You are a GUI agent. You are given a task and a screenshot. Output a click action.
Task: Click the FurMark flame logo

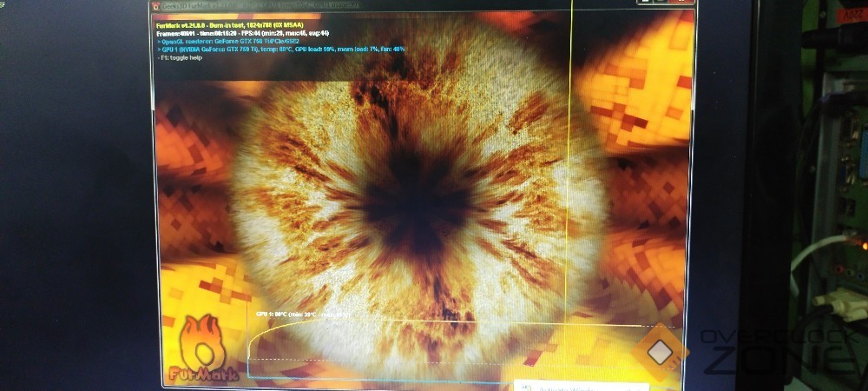pos(204,349)
